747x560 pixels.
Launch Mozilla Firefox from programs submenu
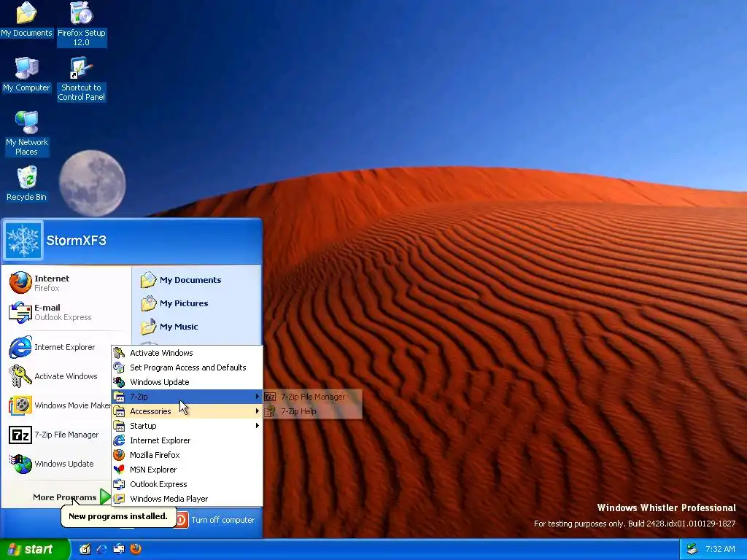[x=187, y=455]
